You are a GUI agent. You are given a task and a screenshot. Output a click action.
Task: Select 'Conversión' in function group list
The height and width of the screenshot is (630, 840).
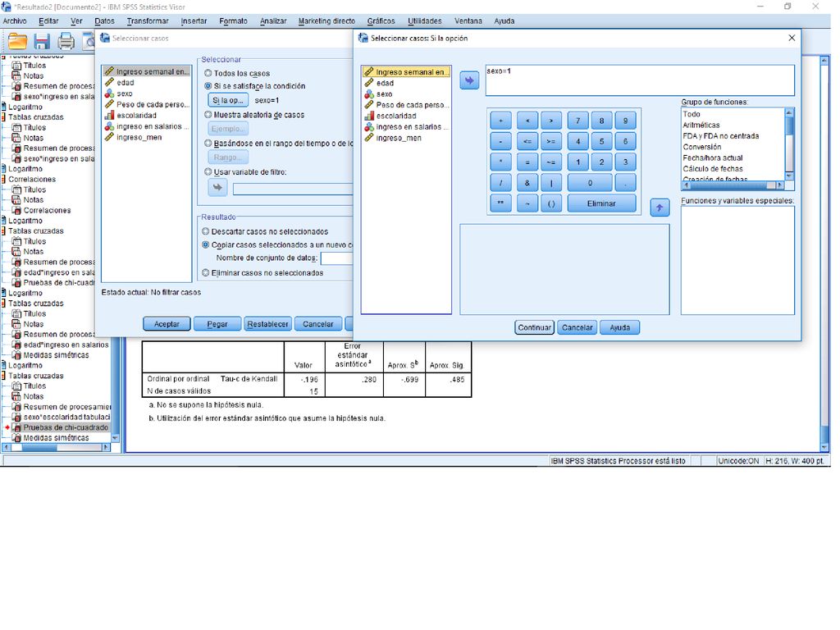coord(702,147)
